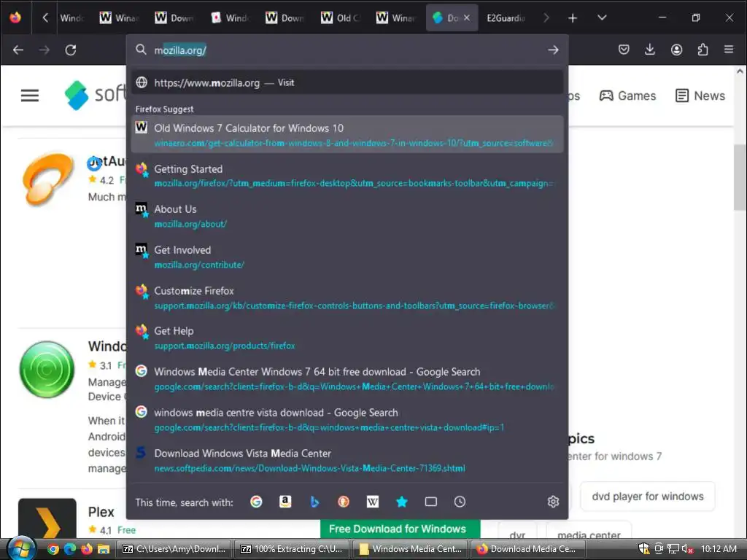The image size is (747, 560).
Task: Click the Firefox View icon in tab bar
Action: [x=15, y=17]
